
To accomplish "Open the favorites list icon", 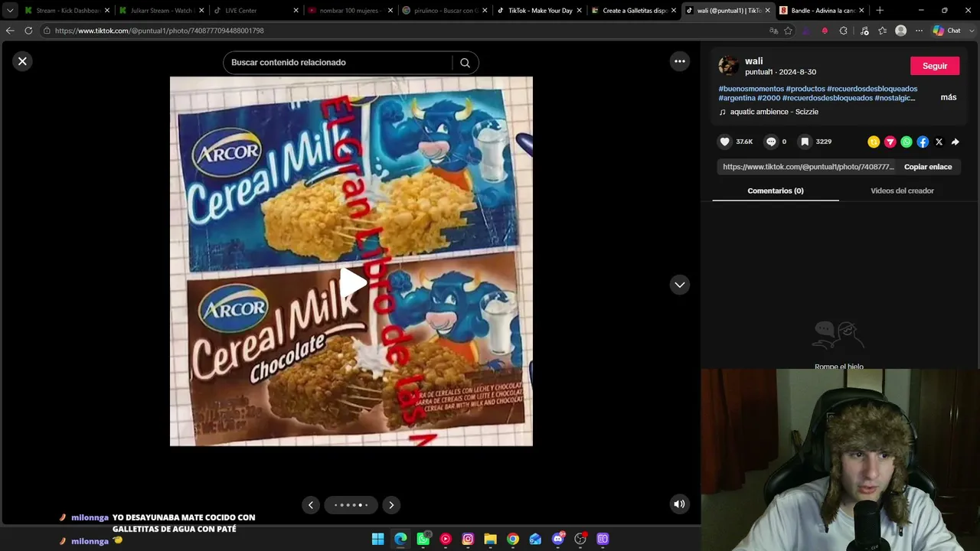I will point(883,31).
